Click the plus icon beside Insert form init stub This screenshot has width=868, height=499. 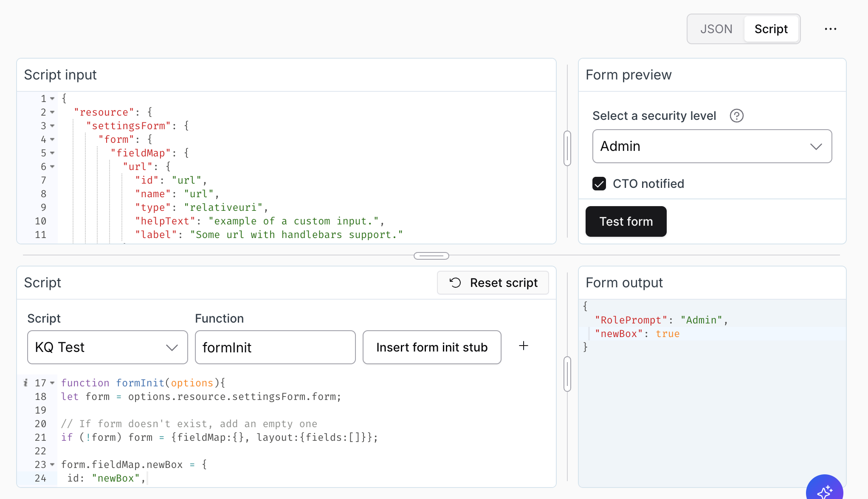[x=524, y=346]
